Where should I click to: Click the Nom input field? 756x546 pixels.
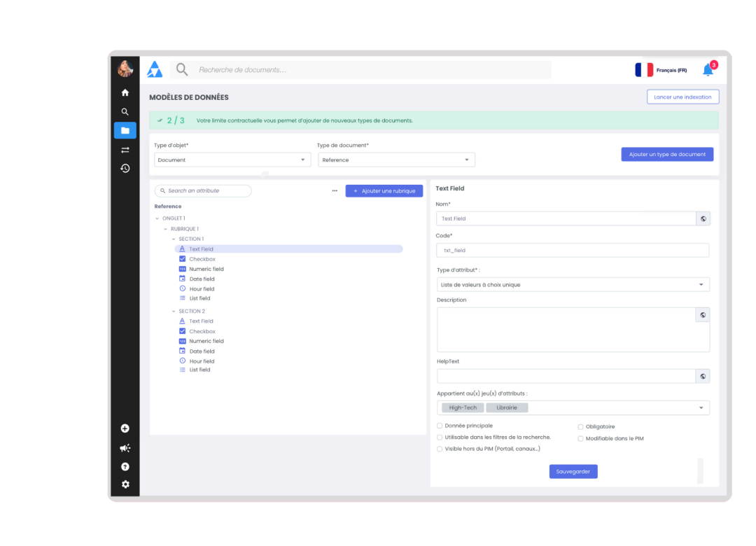(566, 218)
